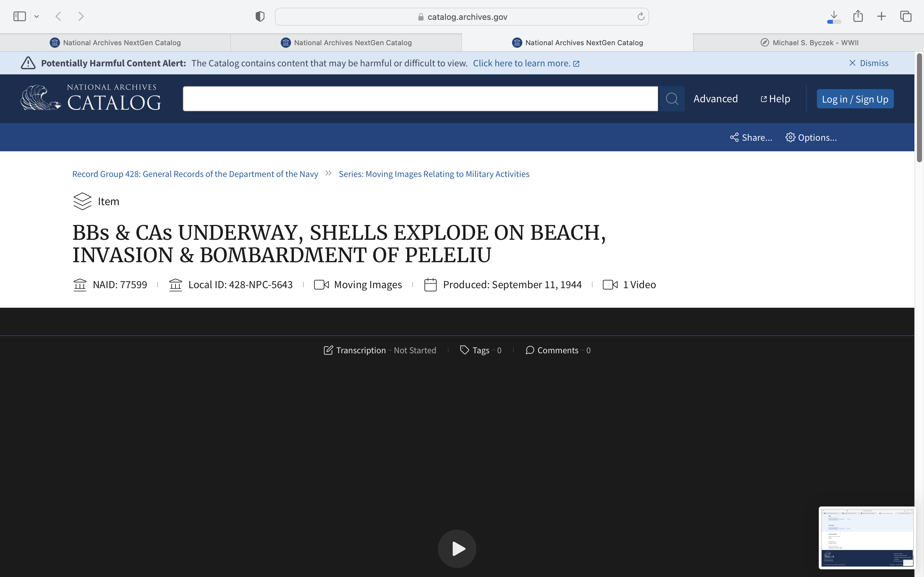
Task: Click the vertical page scrollbar
Action: click(x=919, y=108)
